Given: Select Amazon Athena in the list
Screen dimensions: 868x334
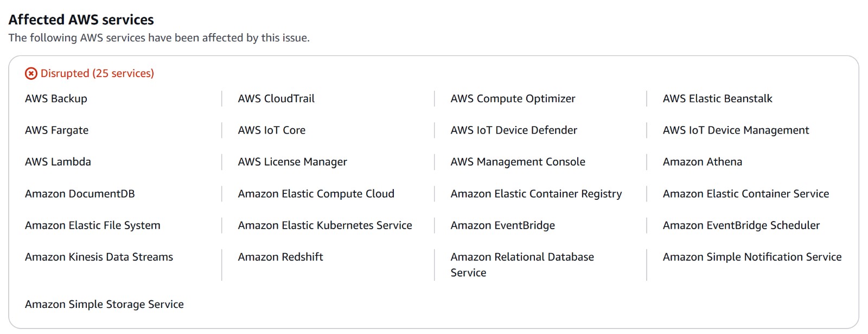Looking at the screenshot, I should click(702, 162).
